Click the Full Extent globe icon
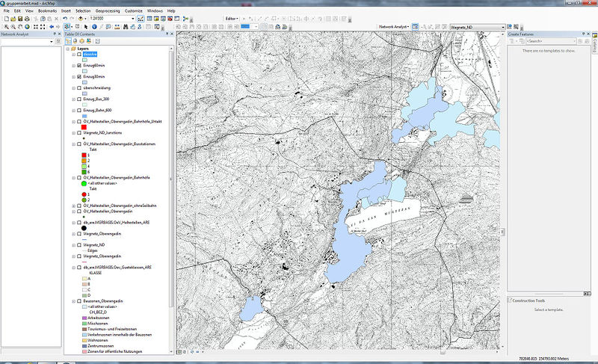 click(28, 26)
